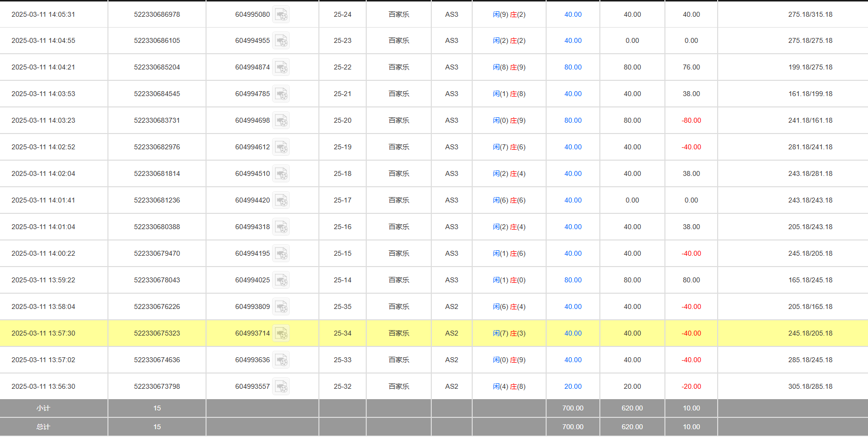868x442 pixels.
Task: Open blue 80.00 amount in round 25-20 row
Action: [573, 121]
